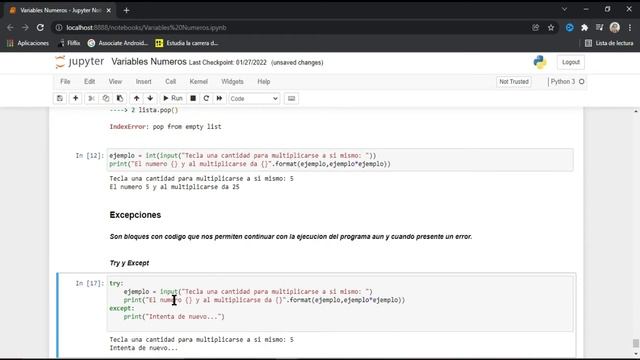640x360 pixels.
Task: Click output 'El numero 5 y al multiplicarse da 25'
Action: (174, 187)
